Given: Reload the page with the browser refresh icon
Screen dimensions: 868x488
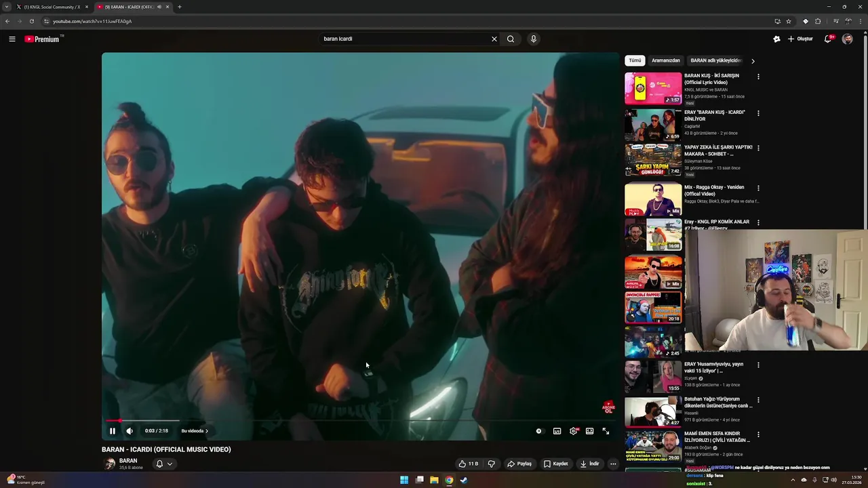Looking at the screenshot, I should (31, 21).
